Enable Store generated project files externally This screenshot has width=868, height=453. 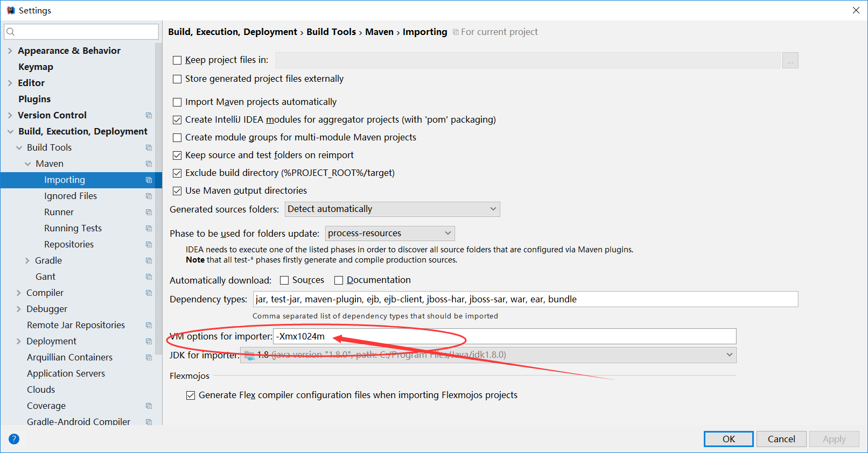point(177,79)
